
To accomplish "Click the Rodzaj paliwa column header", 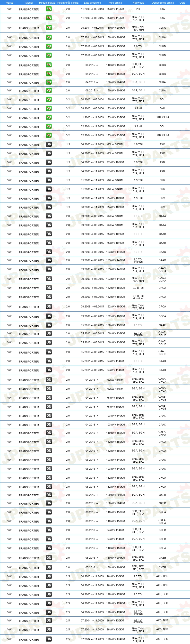I will (47, 3).
